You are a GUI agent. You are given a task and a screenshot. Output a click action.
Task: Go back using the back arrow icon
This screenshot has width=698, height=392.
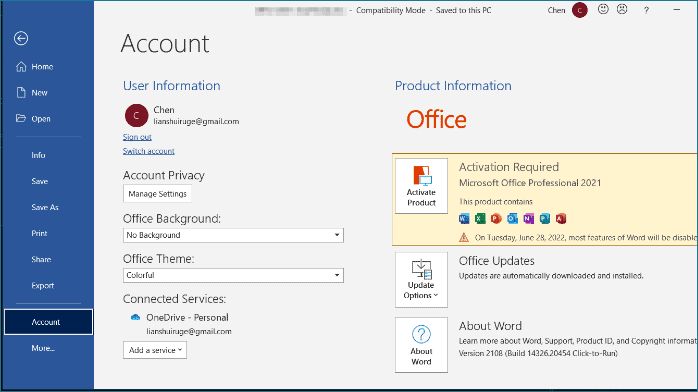click(21, 39)
